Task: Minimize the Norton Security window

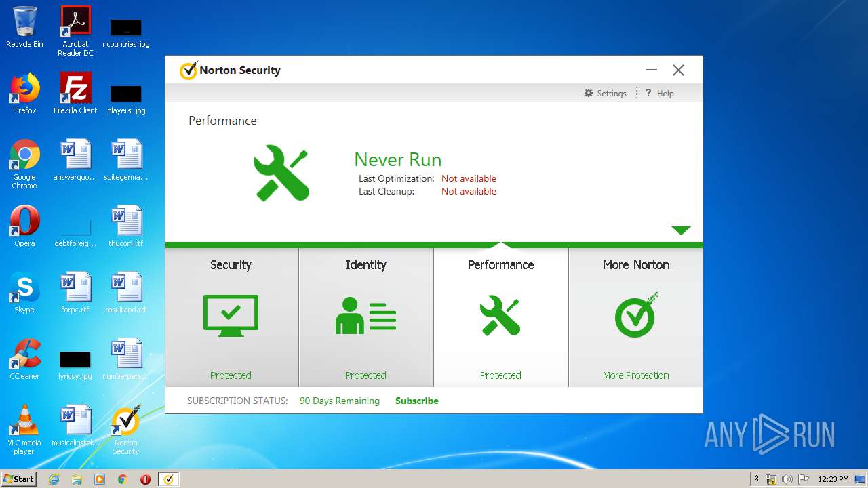Action: pos(651,70)
